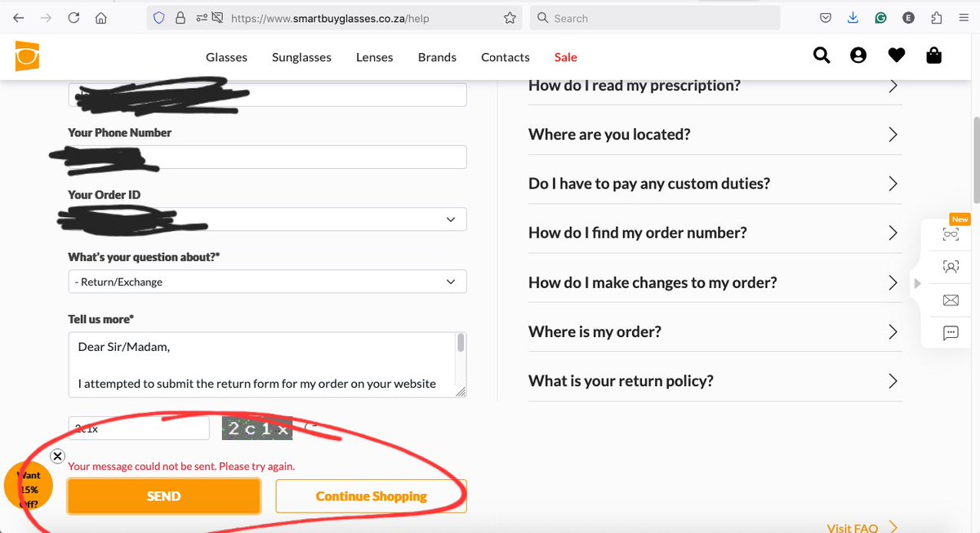The image size is (980, 533).
Task: Click the Your Phone Number field
Action: 267,157
